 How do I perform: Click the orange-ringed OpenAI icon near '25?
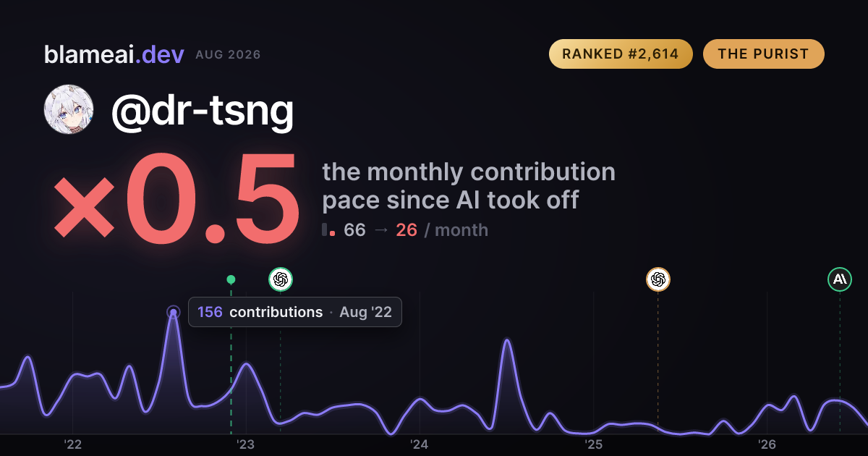click(658, 279)
